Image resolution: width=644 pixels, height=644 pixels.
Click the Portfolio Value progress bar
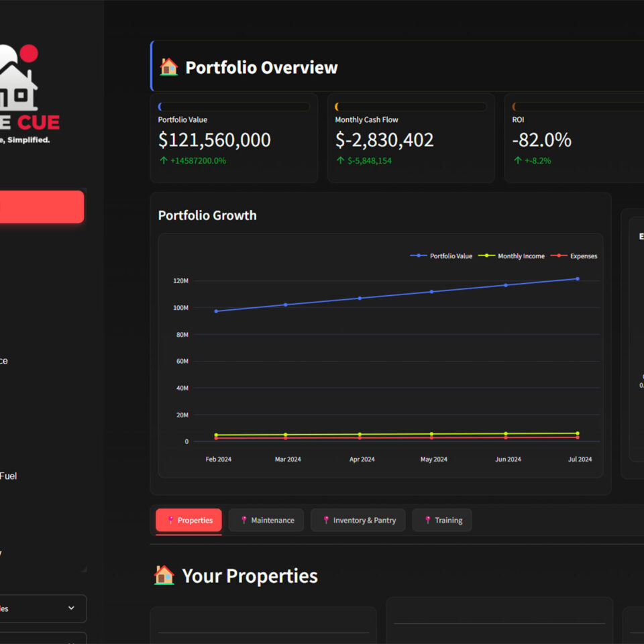[233, 107]
